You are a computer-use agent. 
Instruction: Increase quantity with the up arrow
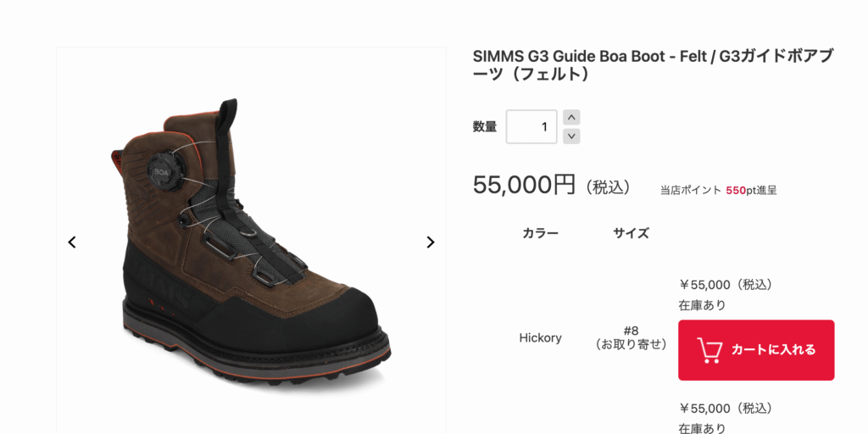coord(571,117)
